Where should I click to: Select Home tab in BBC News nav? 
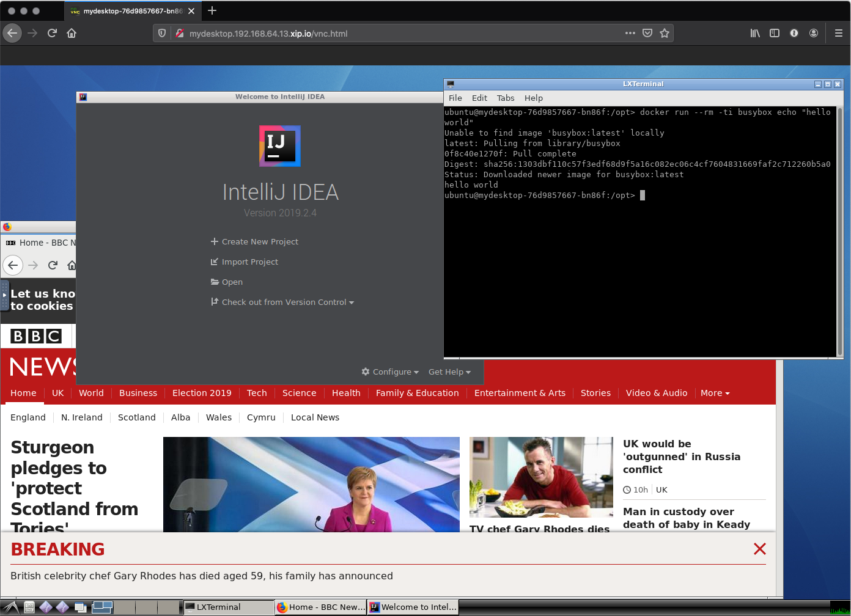(23, 393)
